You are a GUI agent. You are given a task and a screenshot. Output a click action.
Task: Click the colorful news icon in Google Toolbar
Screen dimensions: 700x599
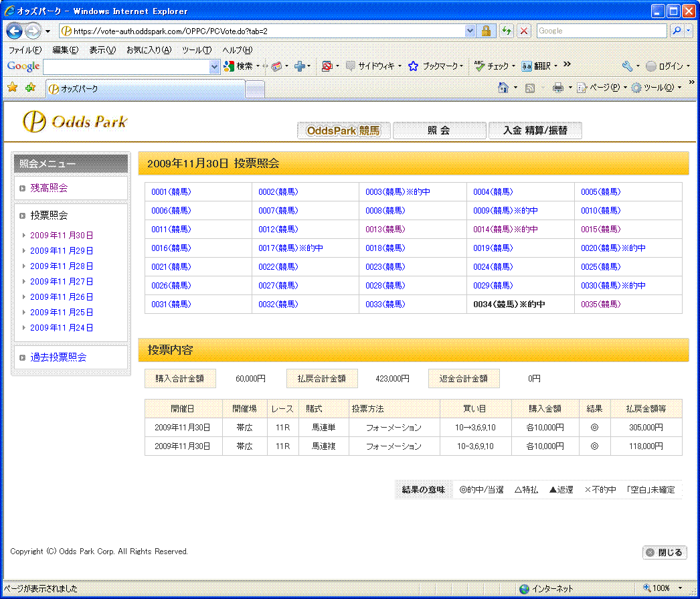[x=276, y=66]
